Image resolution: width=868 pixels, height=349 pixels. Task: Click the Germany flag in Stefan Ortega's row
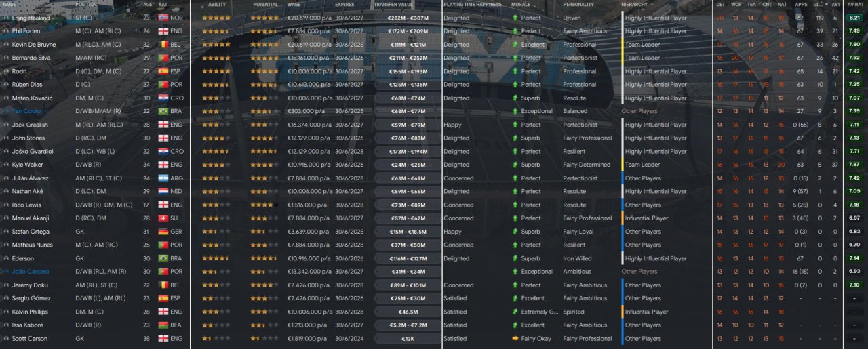(162, 232)
